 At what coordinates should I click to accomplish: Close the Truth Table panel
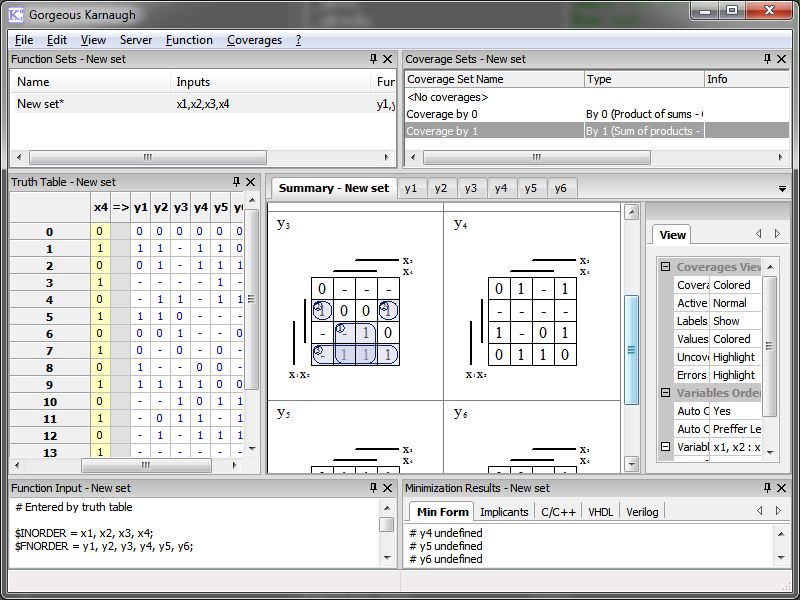click(251, 182)
